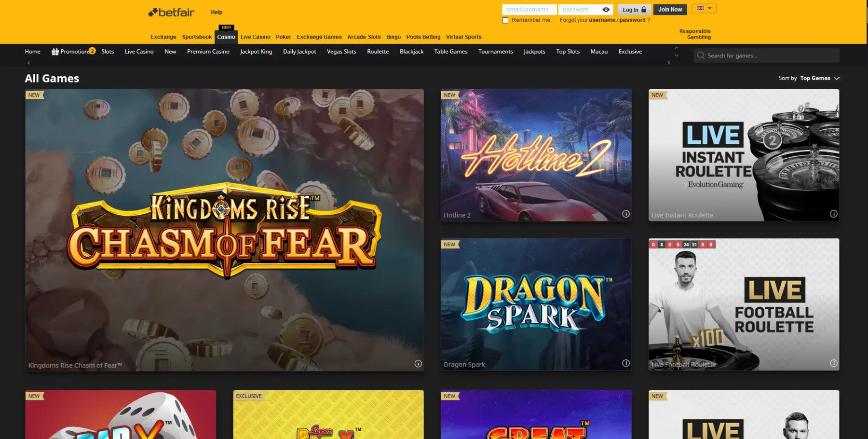Open info icon on Hotline 2 card

626,214
